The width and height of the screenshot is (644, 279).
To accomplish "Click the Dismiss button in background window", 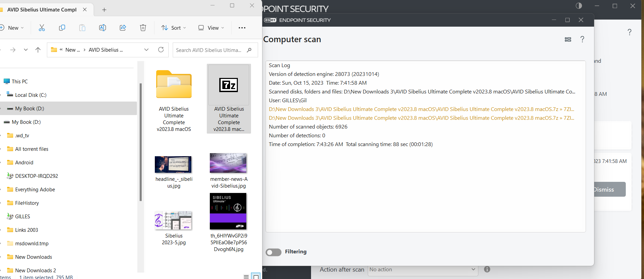I will (x=610, y=190).
